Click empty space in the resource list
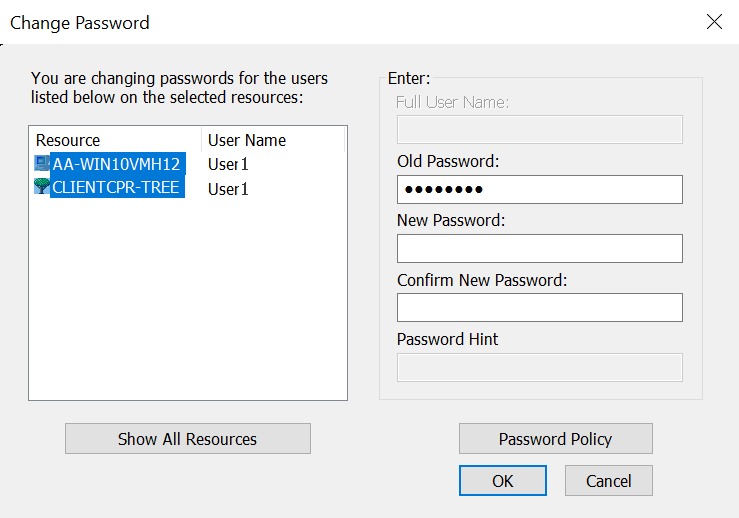The image size is (739, 518). point(187,300)
